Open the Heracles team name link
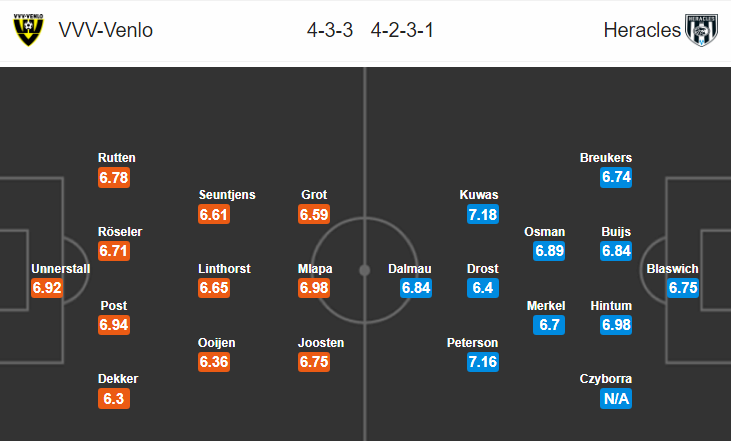The width and height of the screenshot is (731, 441). coord(642,30)
